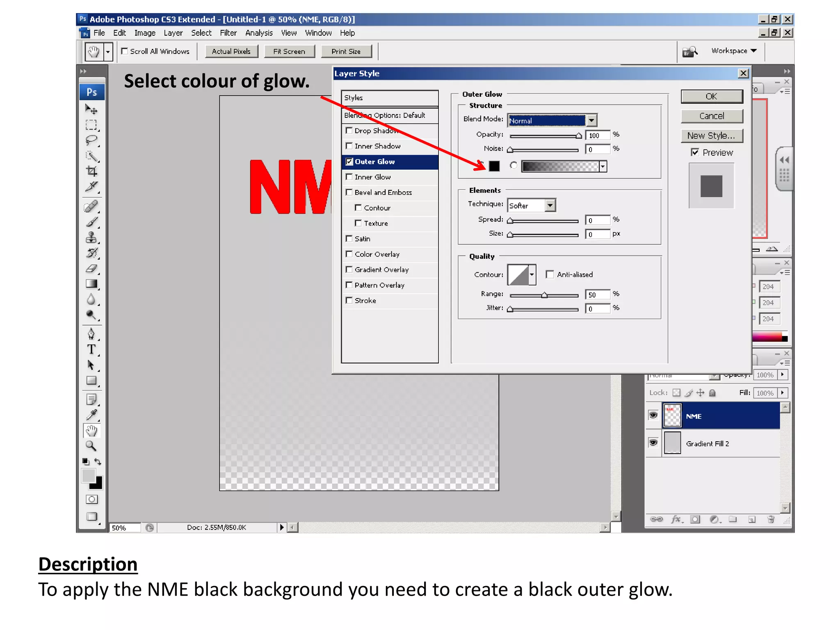The width and height of the screenshot is (840, 630).
Task: Click the Fit Screen button
Action: pos(289,51)
